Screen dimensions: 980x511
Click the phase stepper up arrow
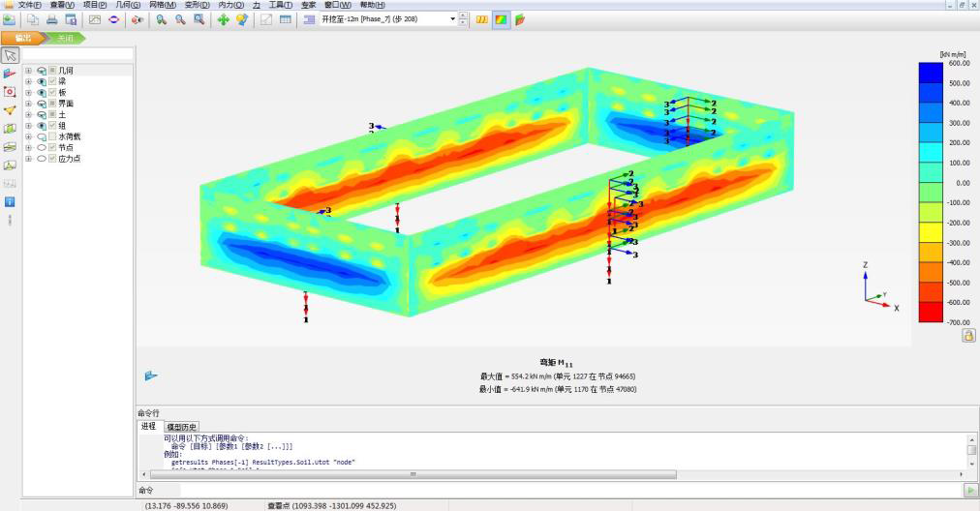coord(463,15)
